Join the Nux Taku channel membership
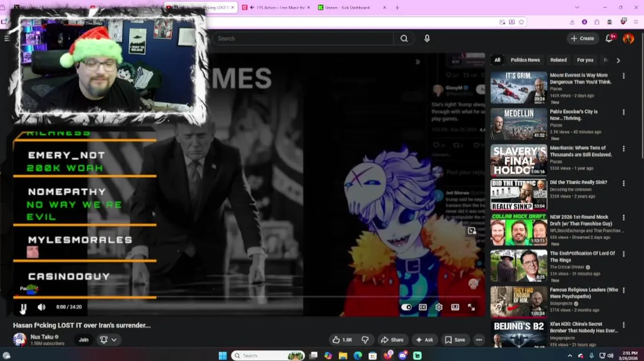This screenshot has height=361, width=644. [83, 340]
